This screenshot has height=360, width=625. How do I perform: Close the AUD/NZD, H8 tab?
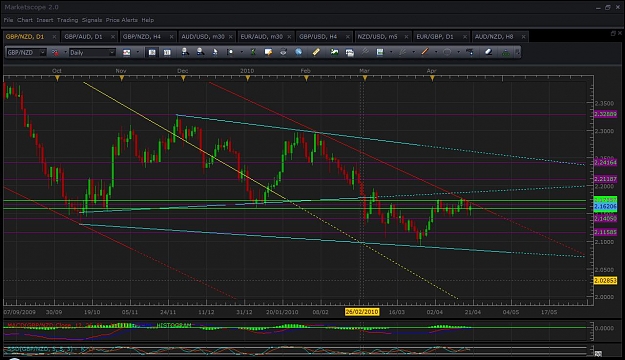point(523,37)
